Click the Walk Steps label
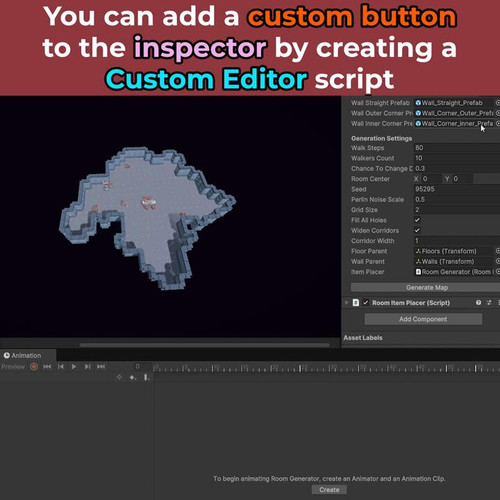Viewport: 500px width, 500px height. (367, 148)
